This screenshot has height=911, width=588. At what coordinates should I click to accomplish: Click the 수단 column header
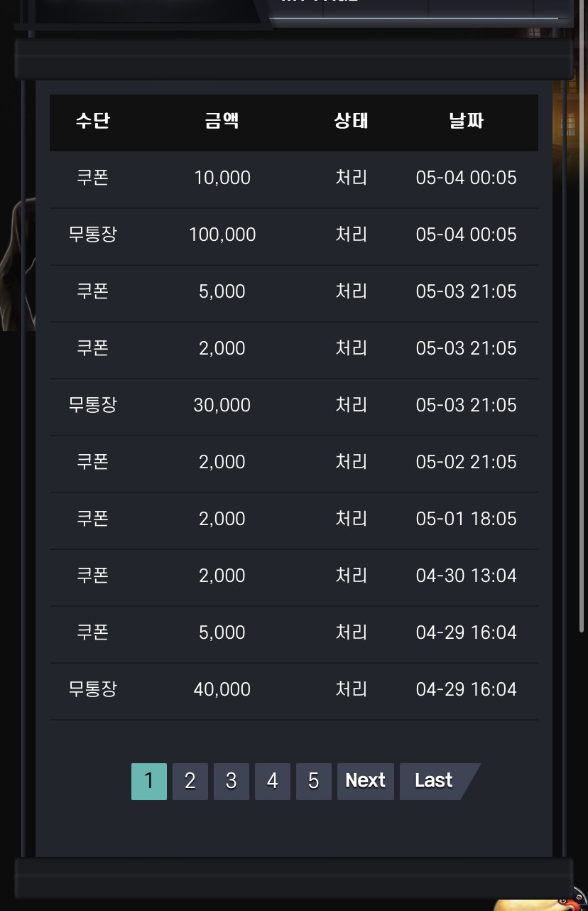tap(93, 121)
